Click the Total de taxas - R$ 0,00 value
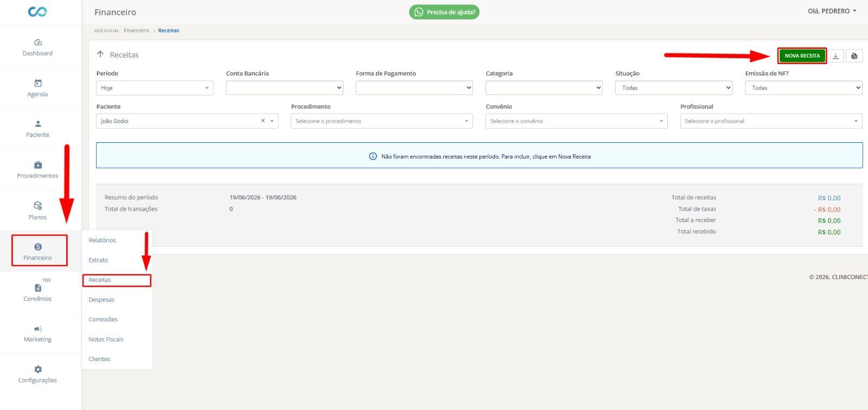 pos(827,210)
